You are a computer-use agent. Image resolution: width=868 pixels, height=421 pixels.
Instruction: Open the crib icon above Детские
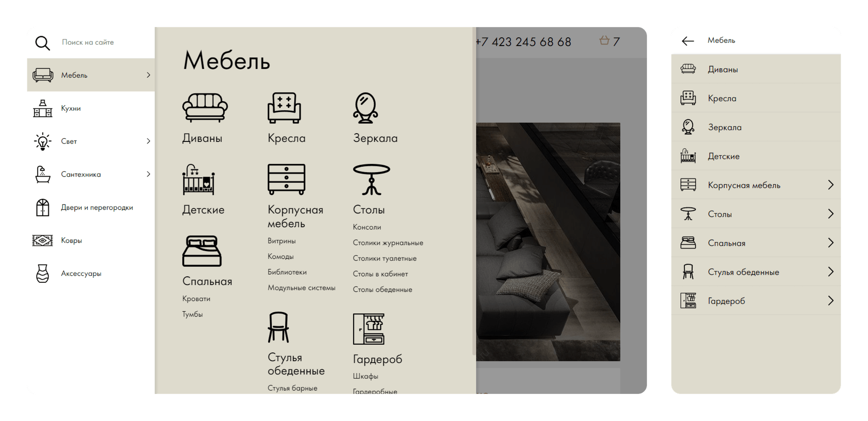coord(198,180)
